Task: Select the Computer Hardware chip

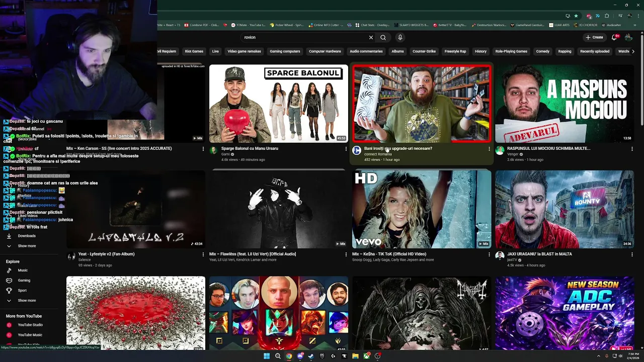Action: tap(325, 51)
